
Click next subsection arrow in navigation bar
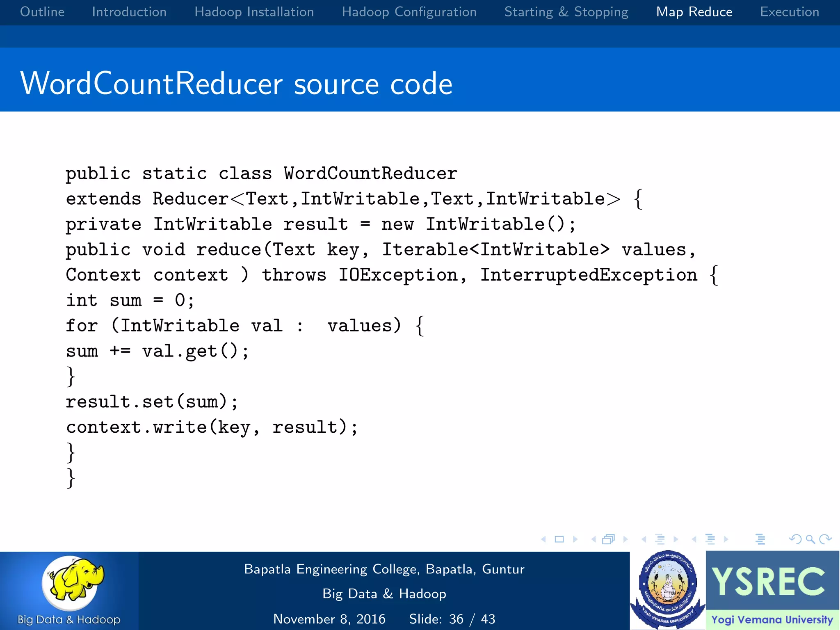(676, 539)
